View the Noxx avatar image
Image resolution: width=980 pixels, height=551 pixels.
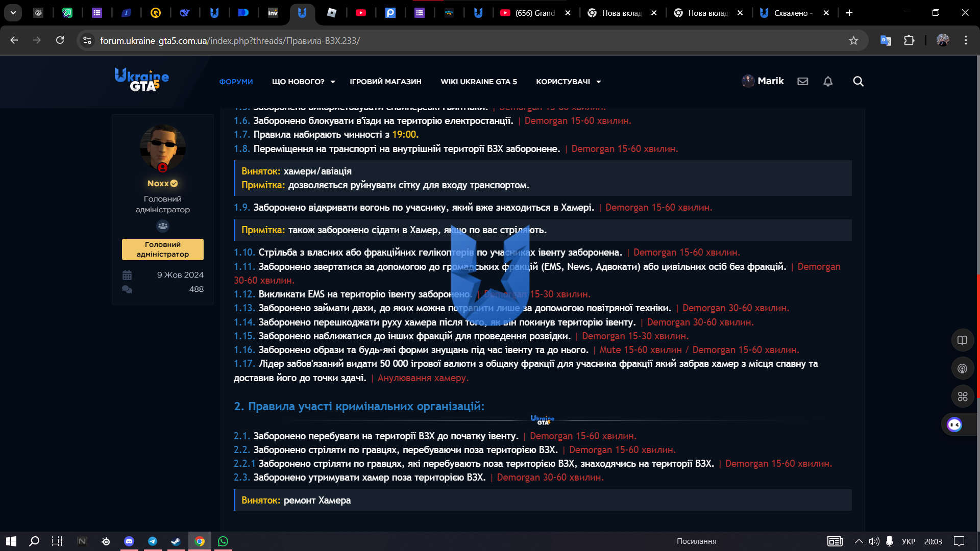click(x=162, y=148)
